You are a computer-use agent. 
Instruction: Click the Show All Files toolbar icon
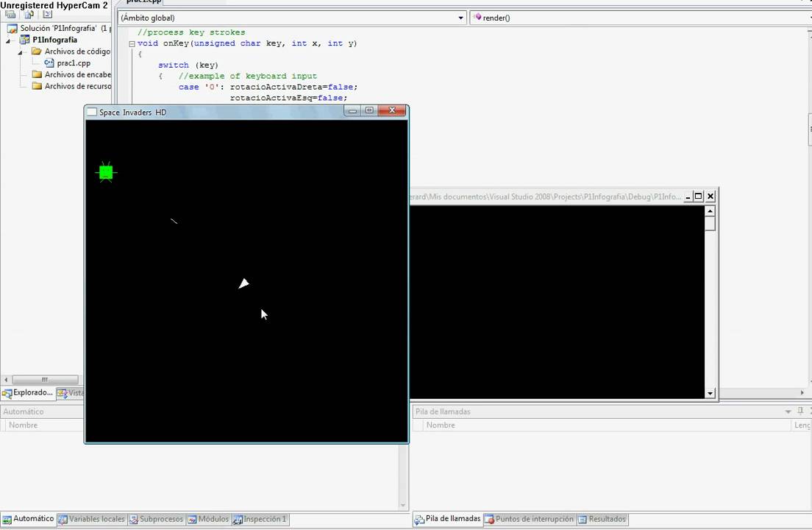point(29,15)
